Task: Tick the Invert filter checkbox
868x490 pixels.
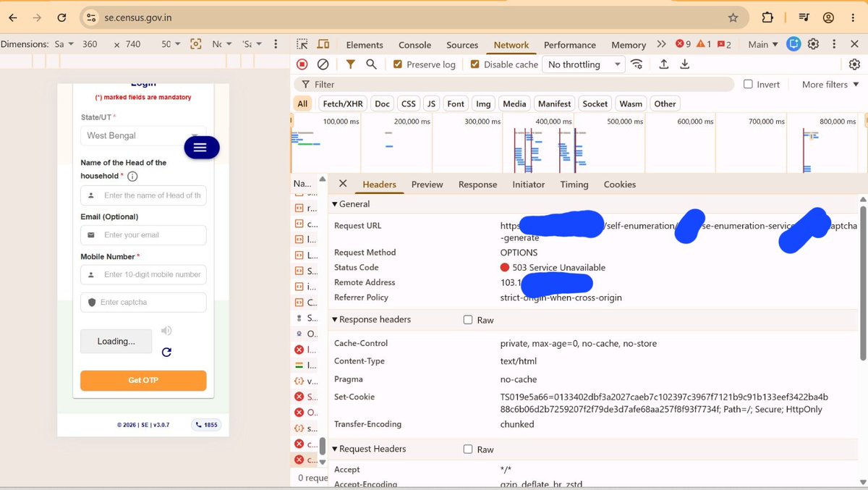Action: click(749, 84)
